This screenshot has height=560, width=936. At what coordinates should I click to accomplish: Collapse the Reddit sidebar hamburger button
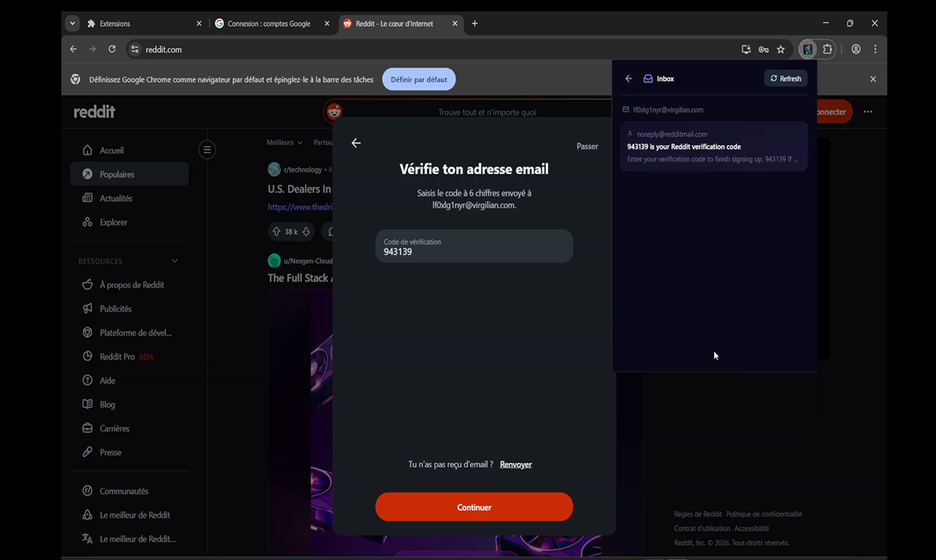207,150
